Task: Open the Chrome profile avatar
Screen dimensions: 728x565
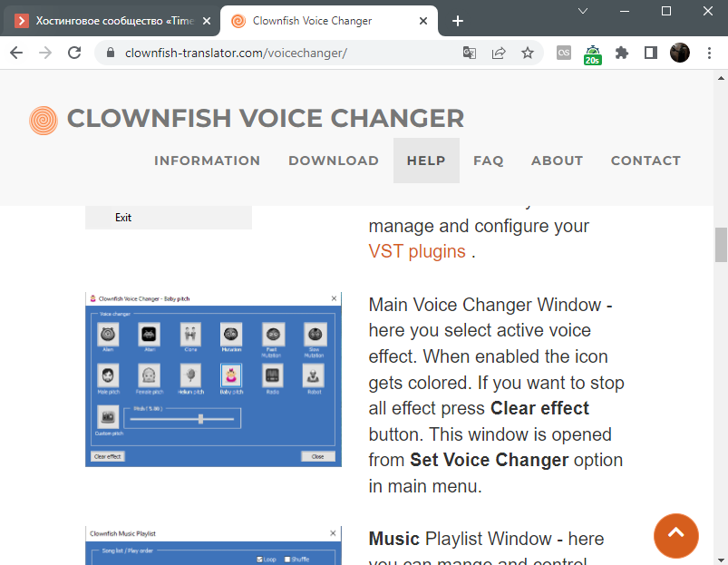Action: (x=680, y=53)
